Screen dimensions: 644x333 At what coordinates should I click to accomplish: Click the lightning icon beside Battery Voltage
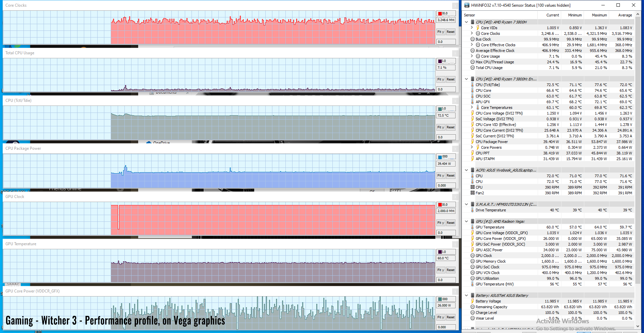(473, 301)
